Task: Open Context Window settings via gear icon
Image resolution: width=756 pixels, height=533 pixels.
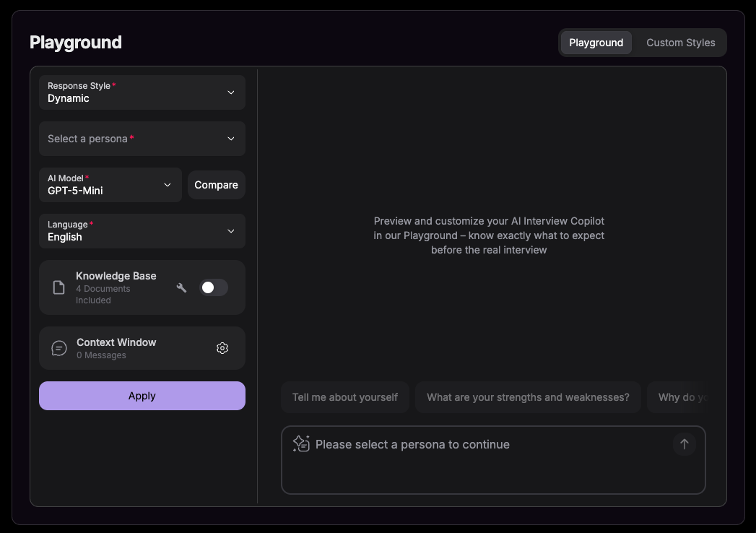Action: pos(222,347)
